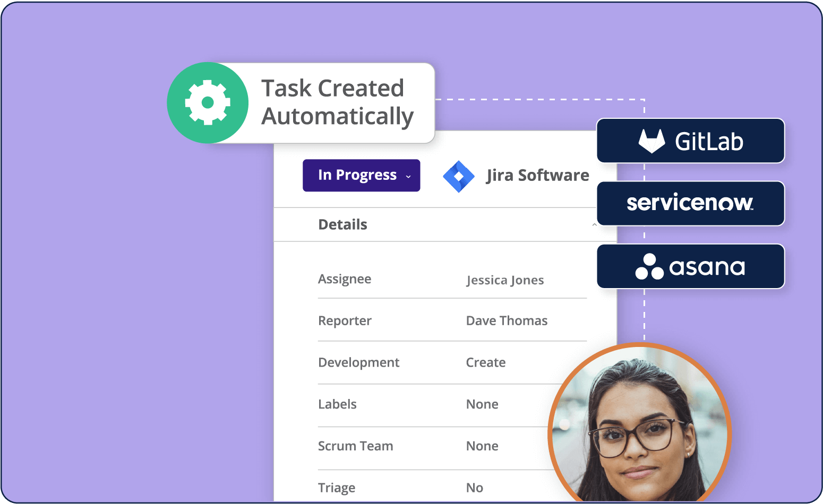
Task: Click the Create development link
Action: click(486, 362)
